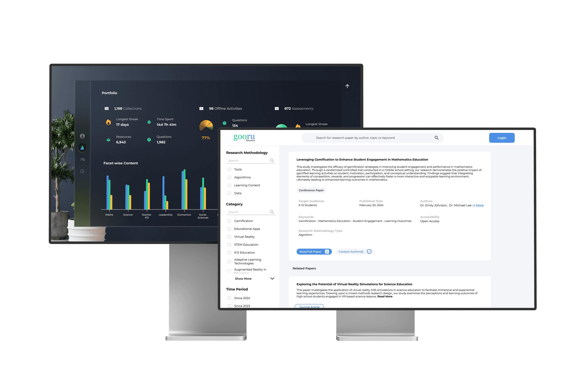Enable the Gamification category checkbox
Image resolution: width=587 pixels, height=392 pixels.
(x=229, y=221)
